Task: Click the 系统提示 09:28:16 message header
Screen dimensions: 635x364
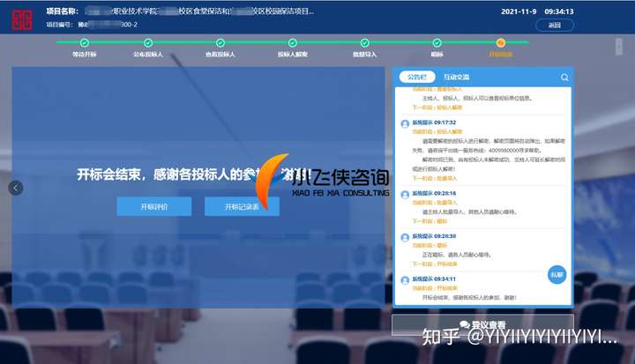Action: [x=434, y=193]
